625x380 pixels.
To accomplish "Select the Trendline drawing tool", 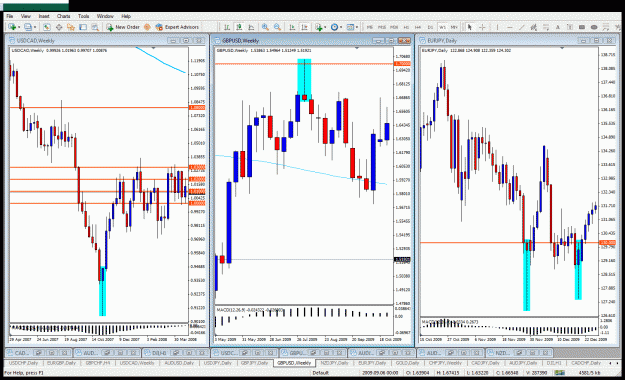I will [x=521, y=27].
